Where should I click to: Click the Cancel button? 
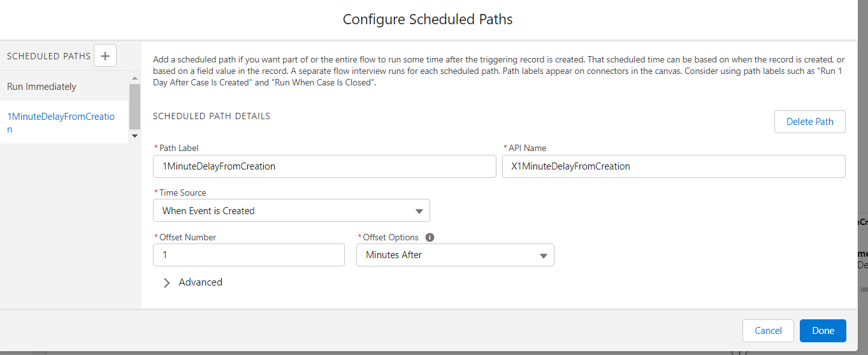[x=768, y=331]
